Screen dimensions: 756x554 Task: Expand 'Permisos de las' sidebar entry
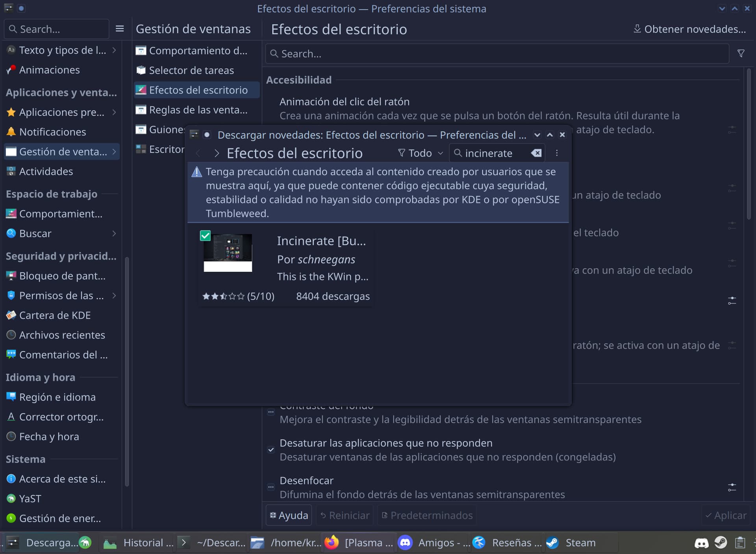tap(114, 296)
